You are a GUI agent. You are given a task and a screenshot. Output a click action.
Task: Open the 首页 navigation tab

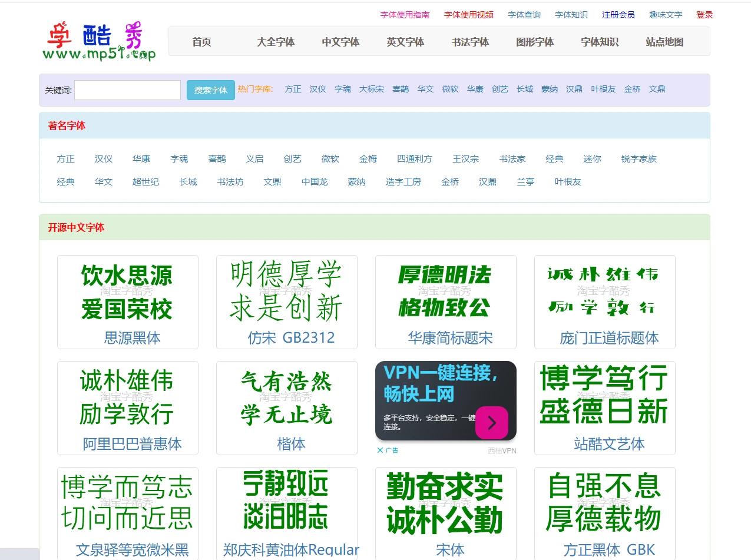click(201, 42)
